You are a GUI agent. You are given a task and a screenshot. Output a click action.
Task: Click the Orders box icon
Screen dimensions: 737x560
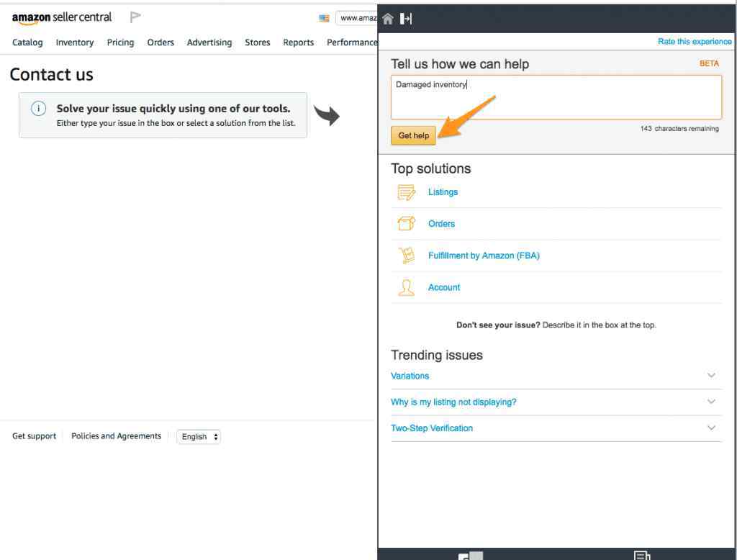(x=406, y=223)
